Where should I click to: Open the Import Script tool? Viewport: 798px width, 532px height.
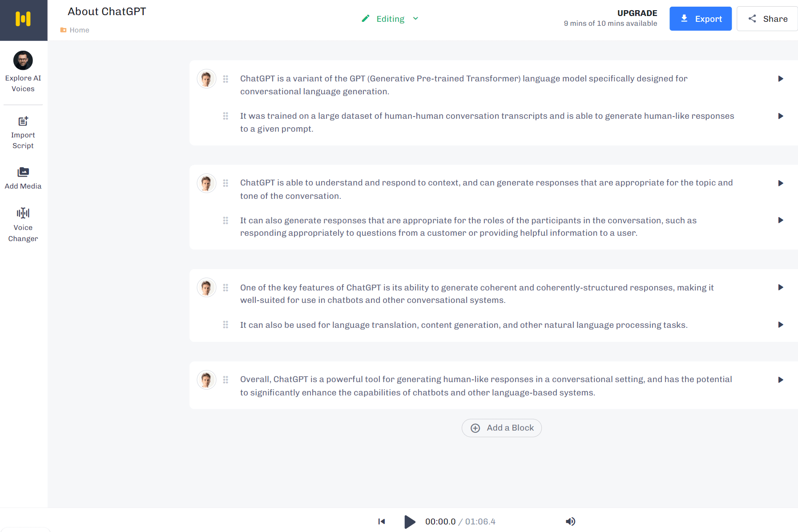point(23,133)
